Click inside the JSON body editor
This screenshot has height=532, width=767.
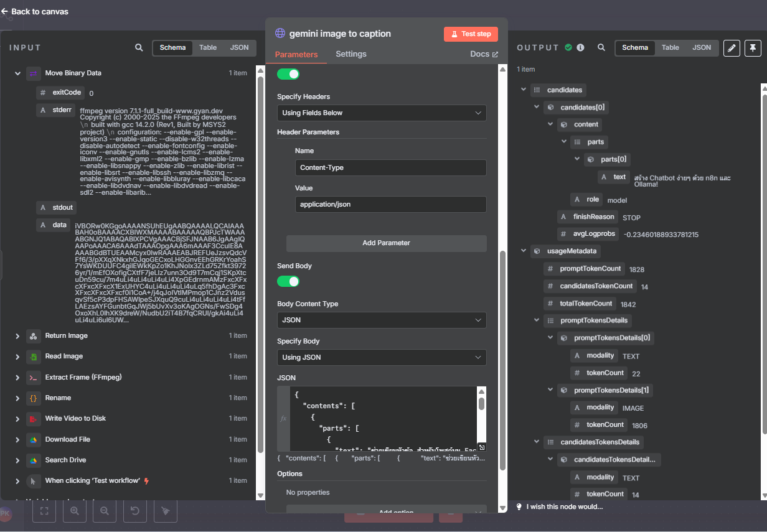point(383,418)
